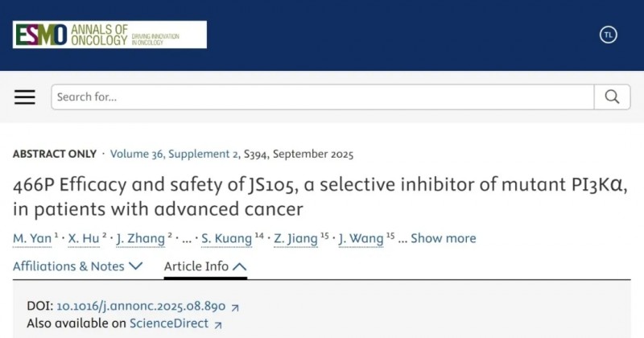Click the ESMO Annals of Oncology logo
Viewport: 644px width, 338px height.
point(109,35)
